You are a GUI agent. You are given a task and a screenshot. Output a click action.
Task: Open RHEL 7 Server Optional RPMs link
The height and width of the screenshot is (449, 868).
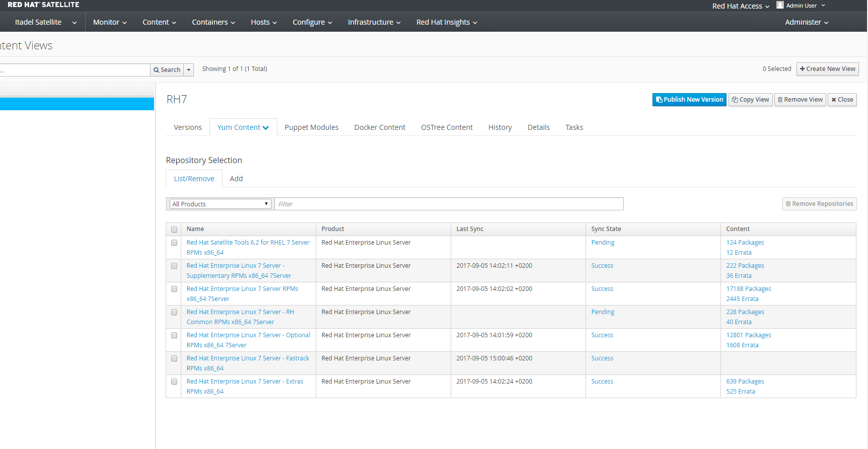(248, 340)
